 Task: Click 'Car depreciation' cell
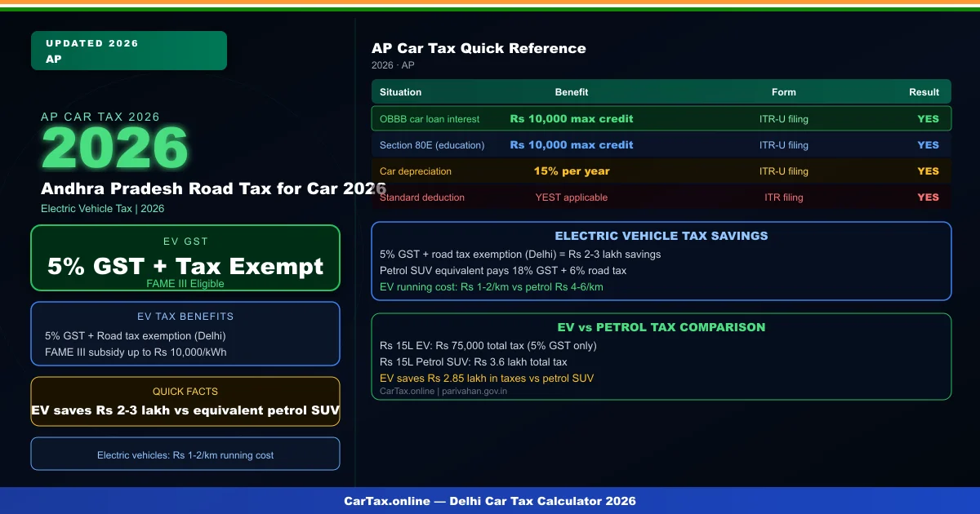(416, 171)
